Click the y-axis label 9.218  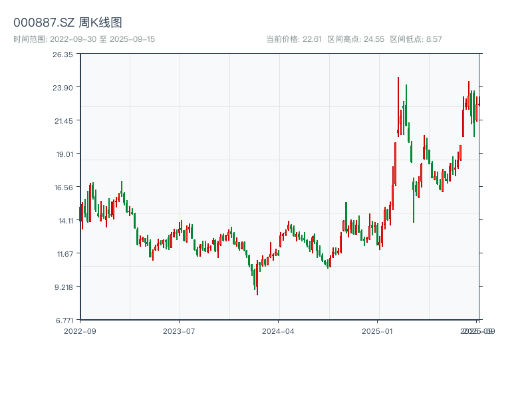64,287
